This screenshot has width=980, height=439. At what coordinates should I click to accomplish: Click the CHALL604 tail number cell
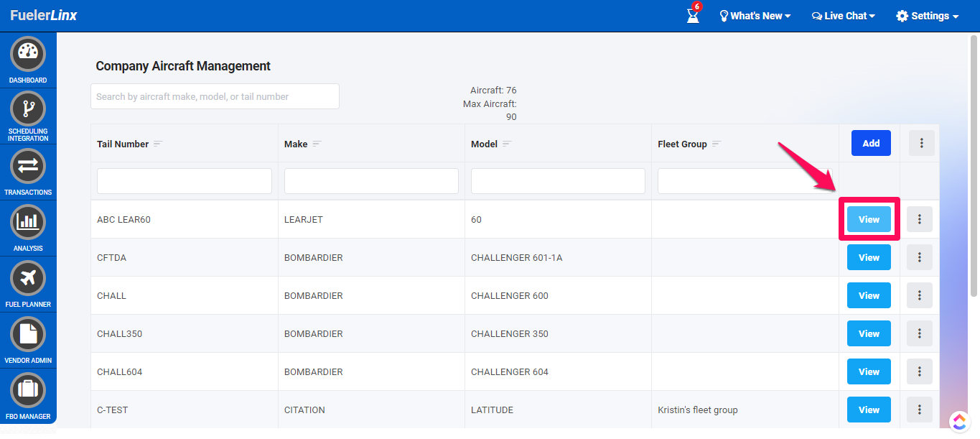pyautogui.click(x=185, y=371)
